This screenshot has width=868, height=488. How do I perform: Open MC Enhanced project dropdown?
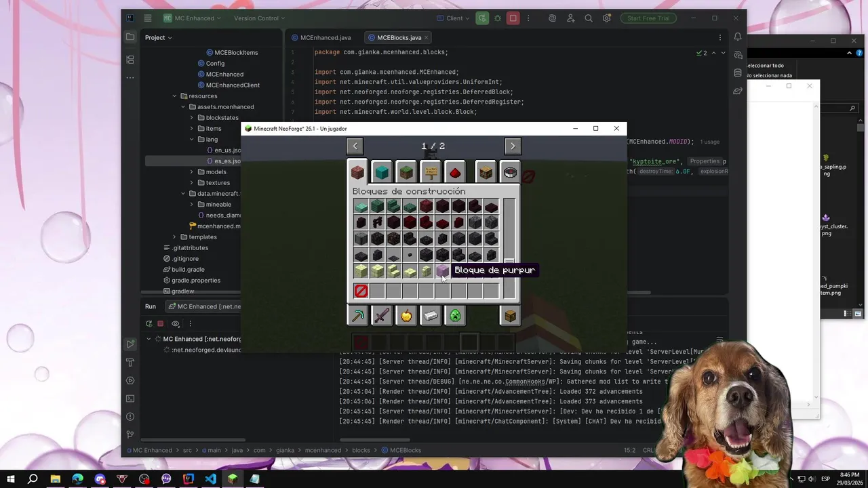192,18
